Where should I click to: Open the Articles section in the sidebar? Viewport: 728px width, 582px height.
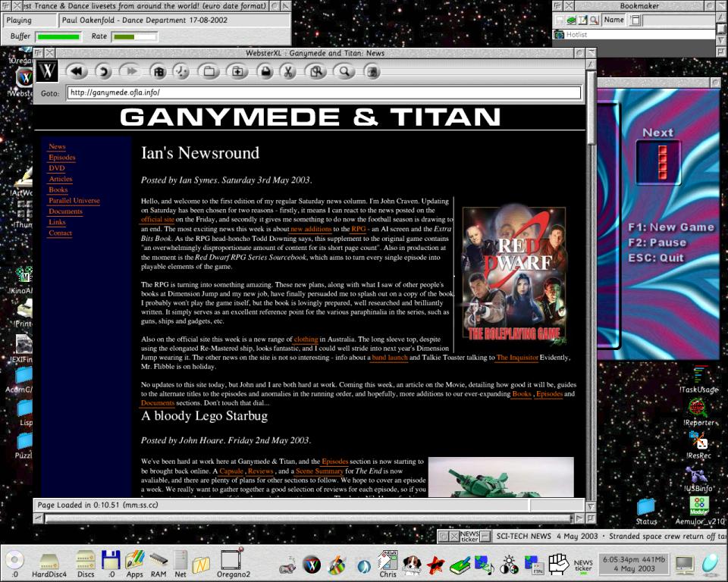61,179
